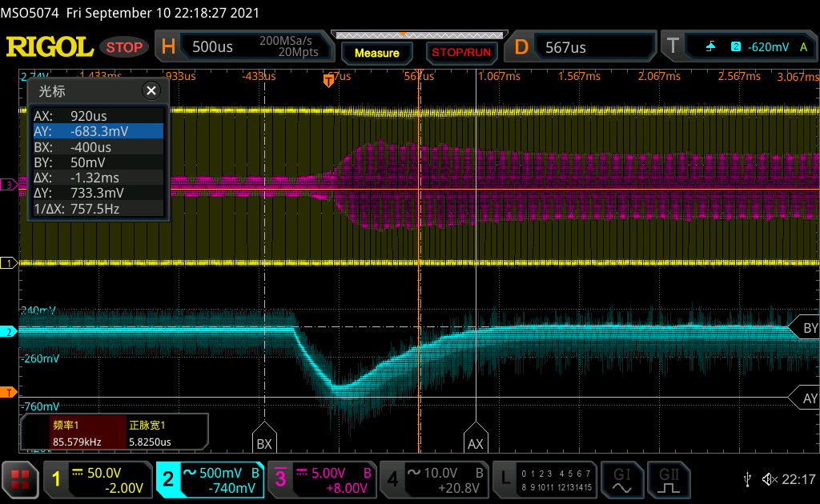Click the orange trigger position marker at top
820x504 pixels.
pyautogui.click(x=328, y=81)
